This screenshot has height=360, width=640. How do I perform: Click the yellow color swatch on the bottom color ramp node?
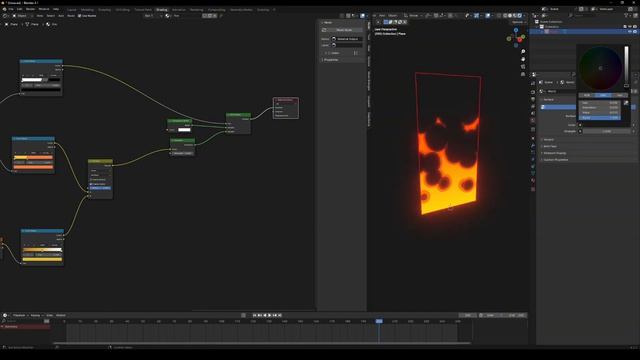[42, 259]
